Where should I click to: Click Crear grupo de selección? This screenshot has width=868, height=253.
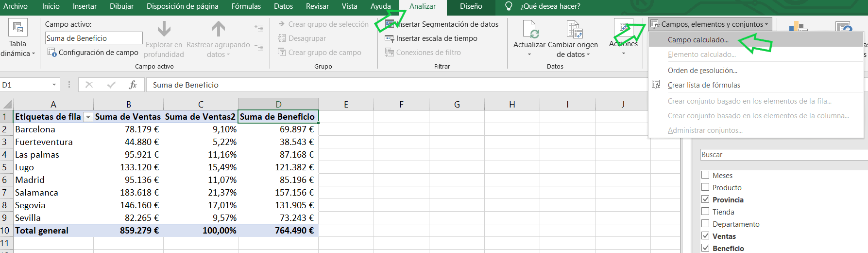(x=323, y=24)
